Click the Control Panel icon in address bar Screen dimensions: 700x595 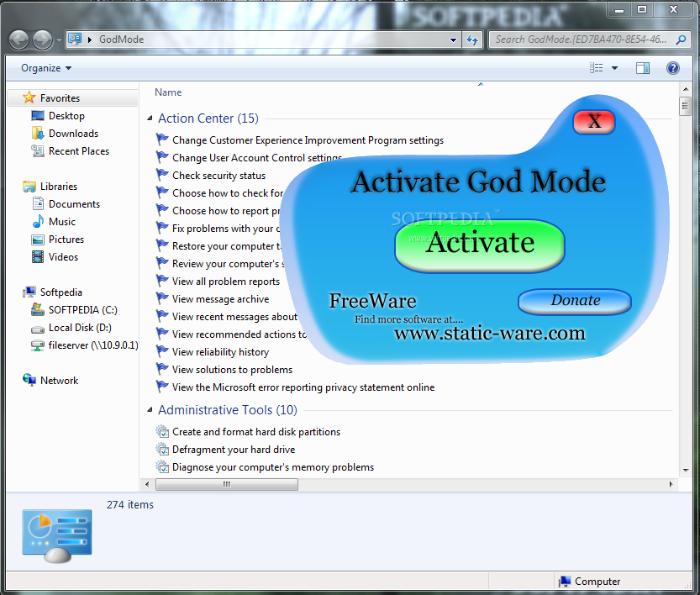(x=75, y=39)
